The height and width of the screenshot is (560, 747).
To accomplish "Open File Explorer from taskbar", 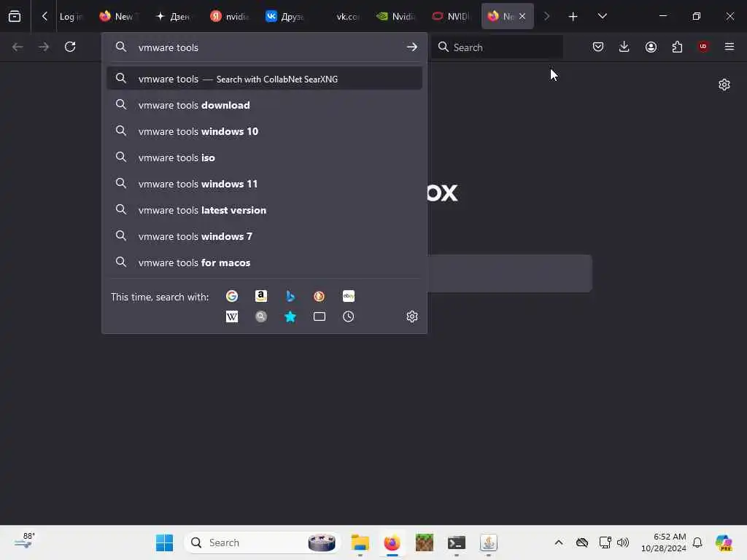I will 360,542.
